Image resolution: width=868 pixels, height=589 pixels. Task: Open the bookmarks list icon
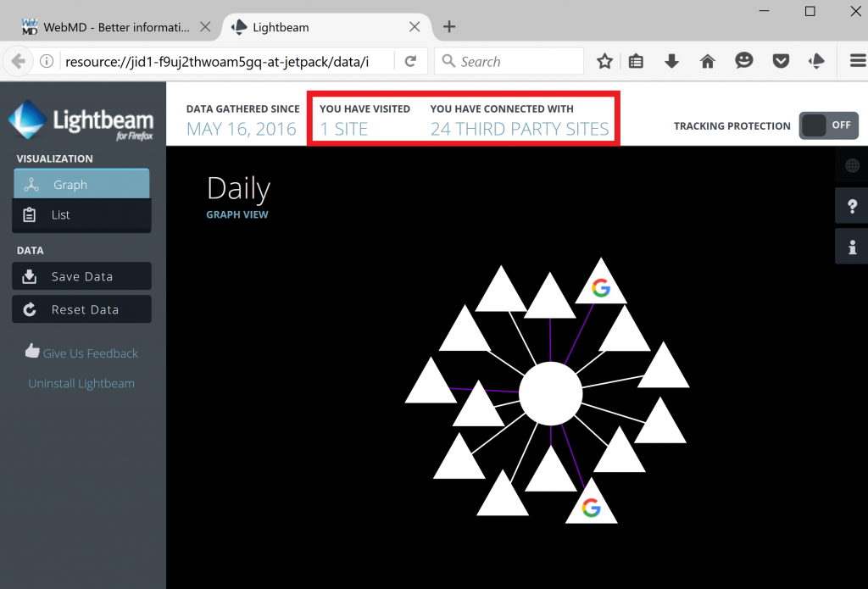[636, 62]
